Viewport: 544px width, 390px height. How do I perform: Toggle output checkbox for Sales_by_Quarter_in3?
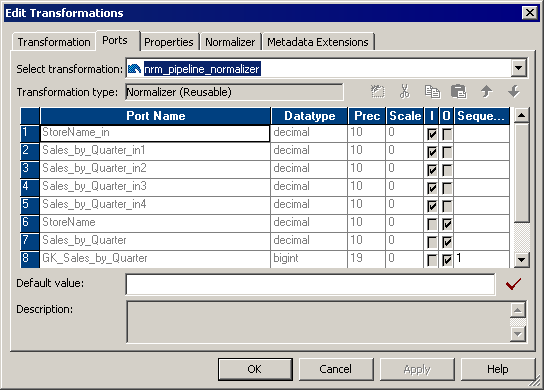coord(447,188)
